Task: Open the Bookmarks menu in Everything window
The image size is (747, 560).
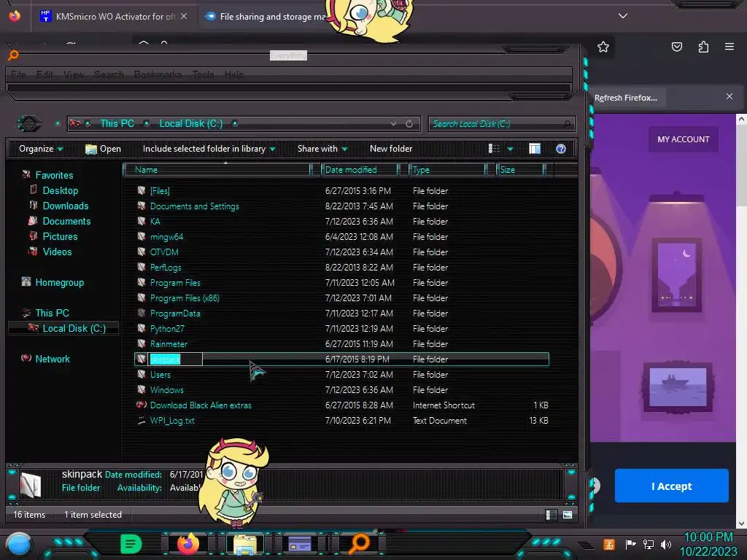Action: (x=158, y=75)
